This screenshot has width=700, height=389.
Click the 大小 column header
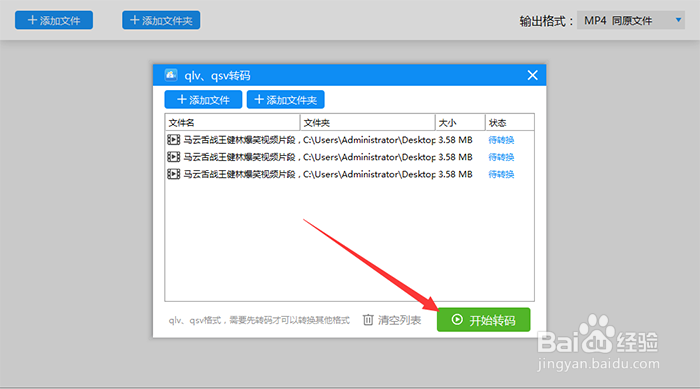pyautogui.click(x=460, y=122)
